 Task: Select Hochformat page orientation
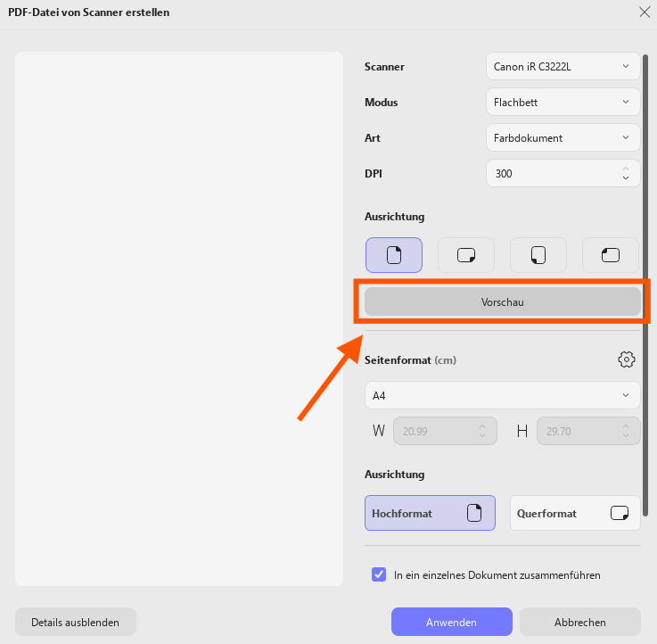430,513
